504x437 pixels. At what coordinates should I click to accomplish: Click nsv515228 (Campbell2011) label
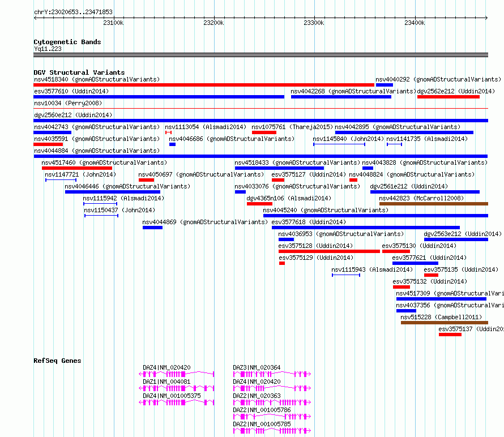coord(441,317)
